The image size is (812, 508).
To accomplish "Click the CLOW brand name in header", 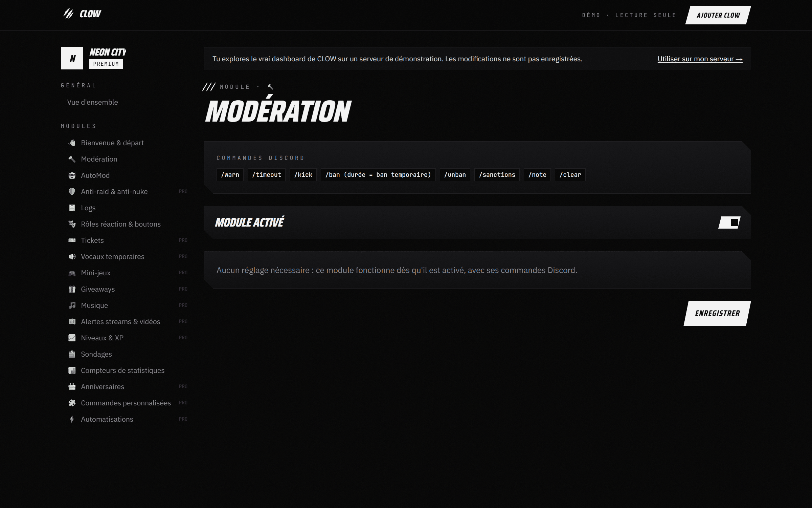I will click(90, 14).
